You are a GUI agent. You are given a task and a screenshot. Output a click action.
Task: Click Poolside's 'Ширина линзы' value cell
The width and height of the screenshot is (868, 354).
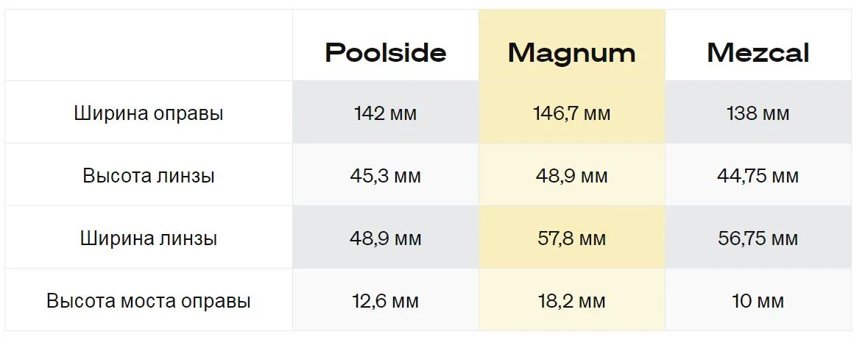(x=385, y=238)
